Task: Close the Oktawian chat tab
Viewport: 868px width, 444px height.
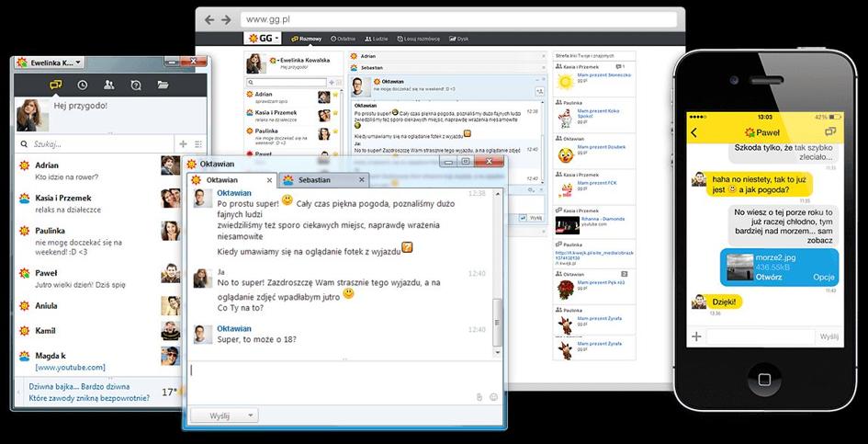Action: [270, 180]
